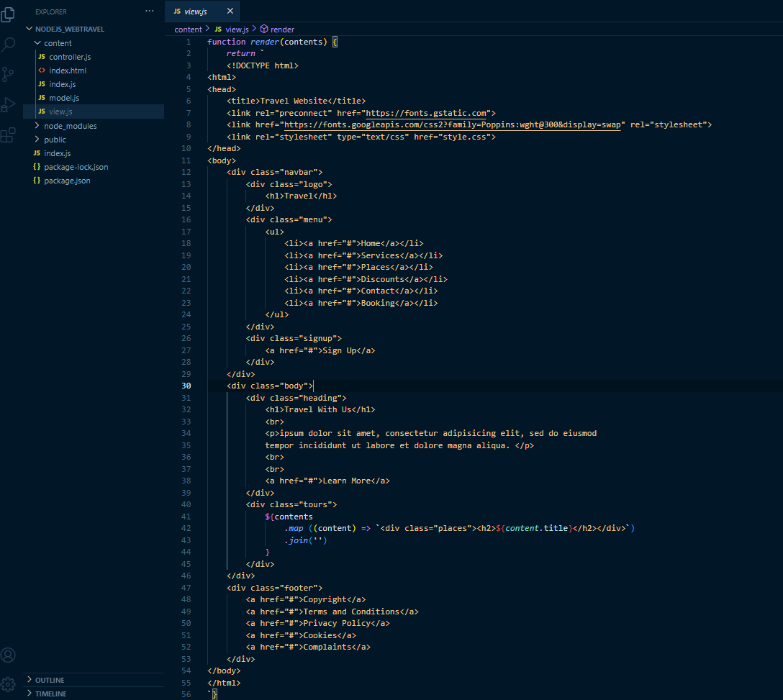Expand the public folder
Image resolution: width=783 pixels, height=700 pixels.
coord(57,139)
